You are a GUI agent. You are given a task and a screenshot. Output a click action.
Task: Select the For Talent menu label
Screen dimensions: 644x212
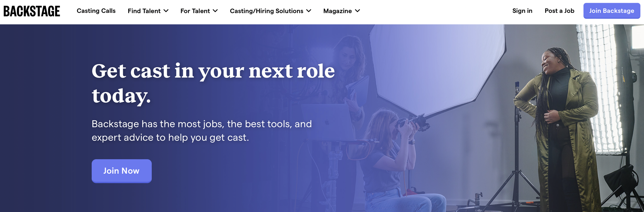tap(195, 11)
